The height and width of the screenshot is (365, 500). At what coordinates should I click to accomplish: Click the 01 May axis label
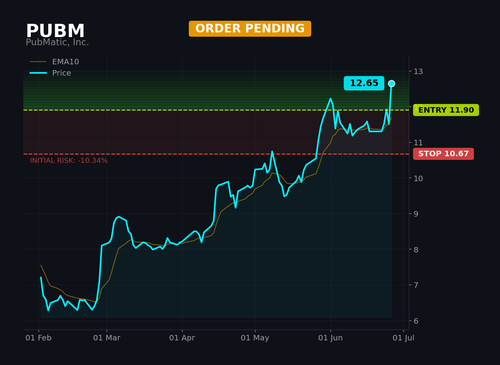(255, 338)
